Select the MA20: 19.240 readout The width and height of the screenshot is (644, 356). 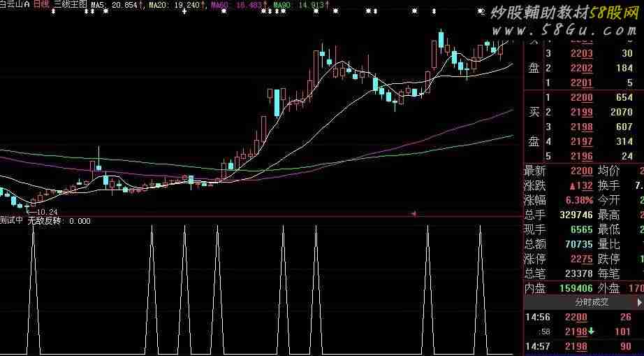pyautogui.click(x=177, y=5)
